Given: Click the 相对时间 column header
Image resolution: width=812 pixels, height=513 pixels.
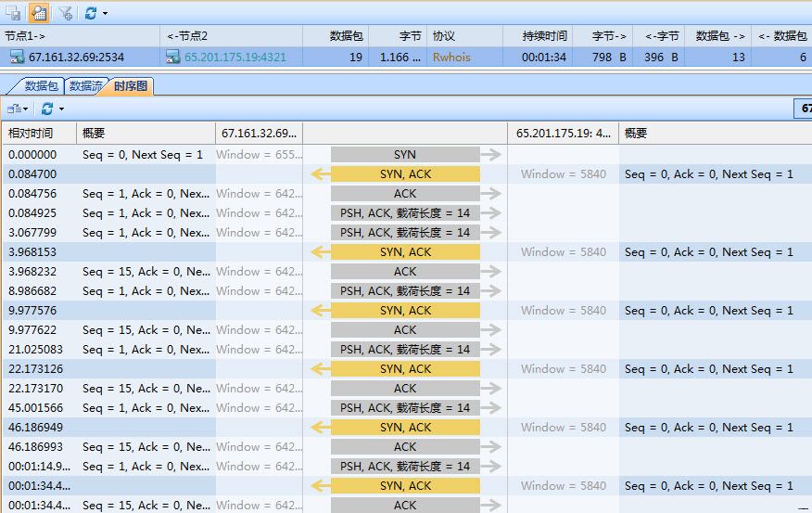Looking at the screenshot, I should 39,134.
